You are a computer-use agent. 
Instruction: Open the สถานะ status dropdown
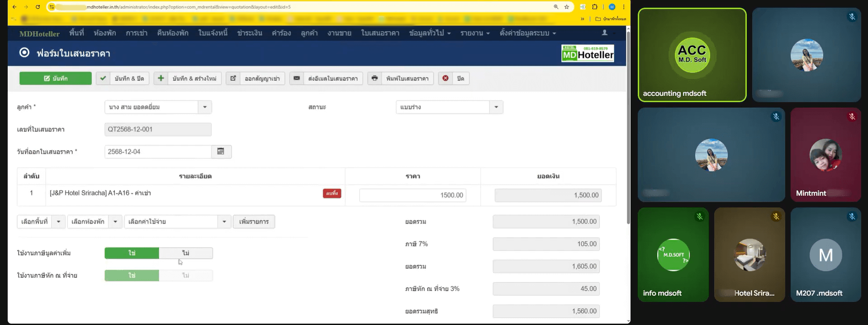click(x=496, y=107)
